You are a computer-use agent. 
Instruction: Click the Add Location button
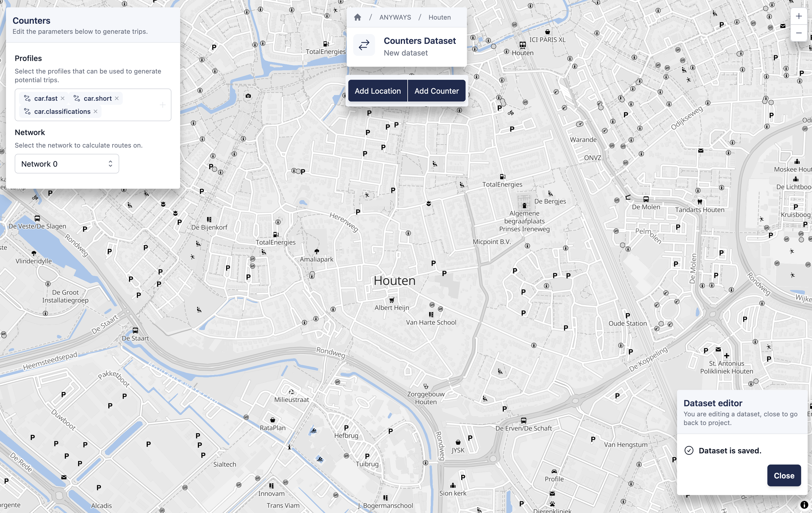tap(378, 90)
